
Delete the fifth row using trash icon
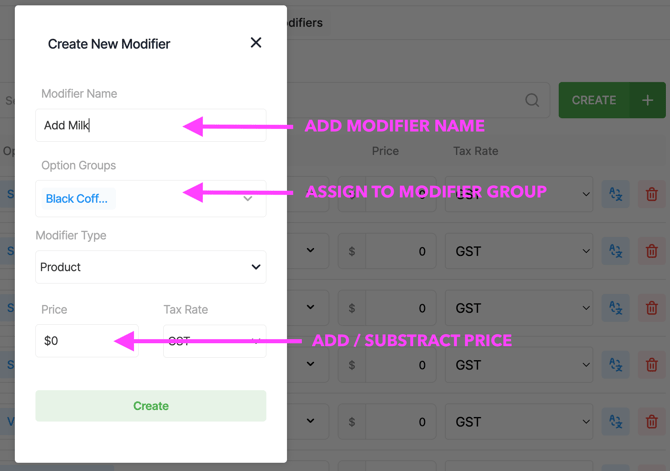tap(652, 422)
